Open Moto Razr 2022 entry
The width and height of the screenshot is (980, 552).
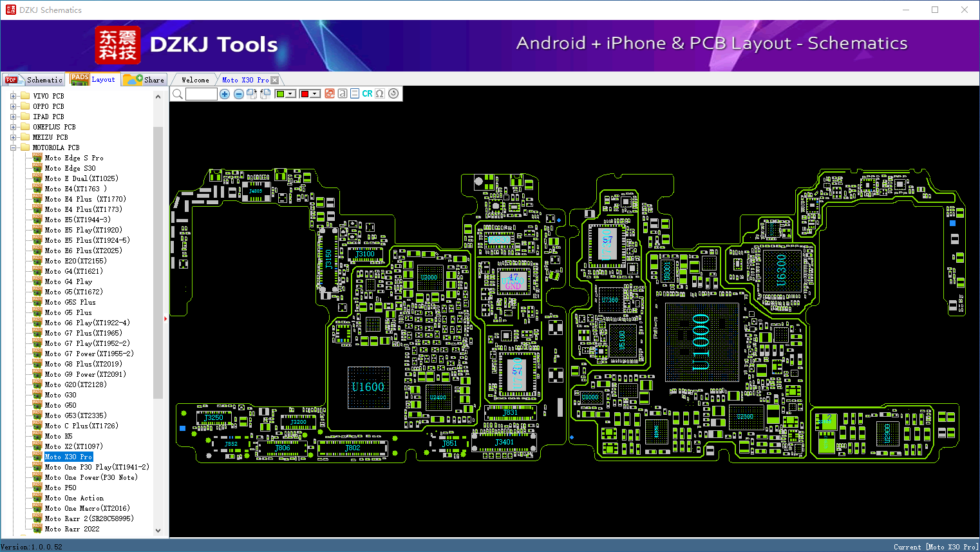click(x=72, y=529)
